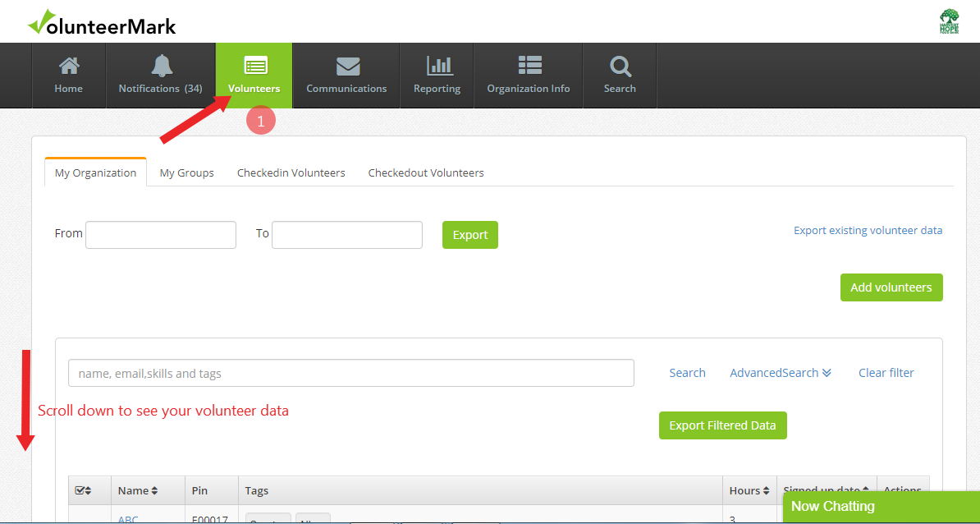Click the Search link beside the filter box
The image size is (980, 524).
coord(688,373)
